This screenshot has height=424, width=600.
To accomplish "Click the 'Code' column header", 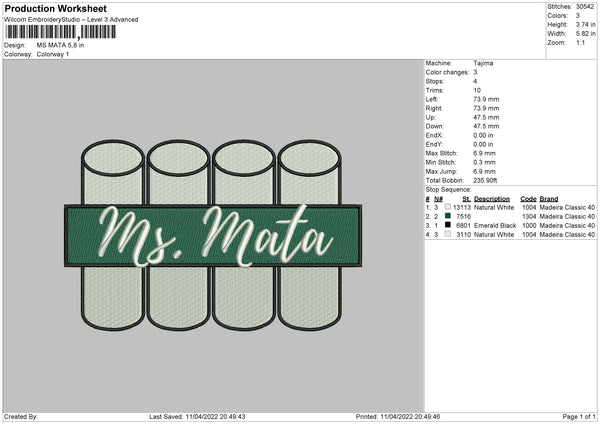I will (x=528, y=199).
